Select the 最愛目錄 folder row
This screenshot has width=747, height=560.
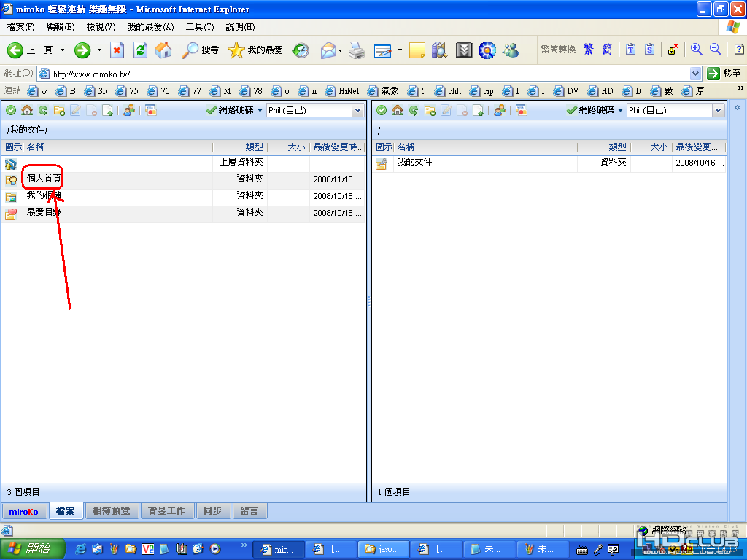click(x=183, y=213)
